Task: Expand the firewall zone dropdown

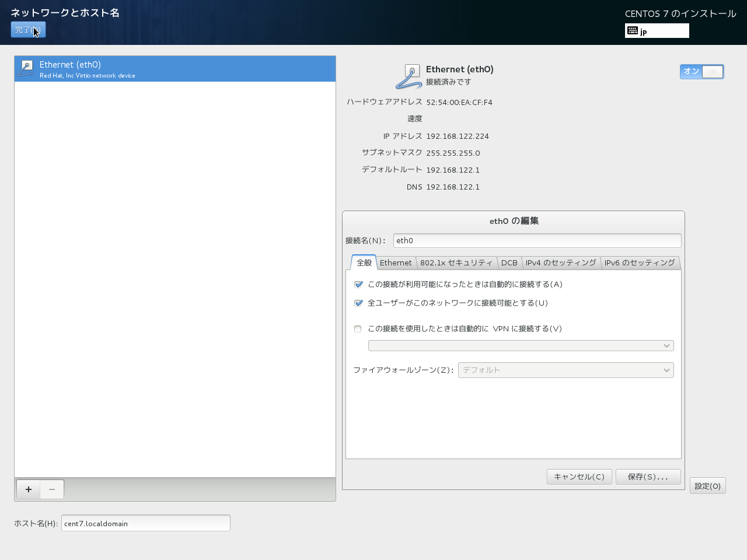Action: point(566,370)
